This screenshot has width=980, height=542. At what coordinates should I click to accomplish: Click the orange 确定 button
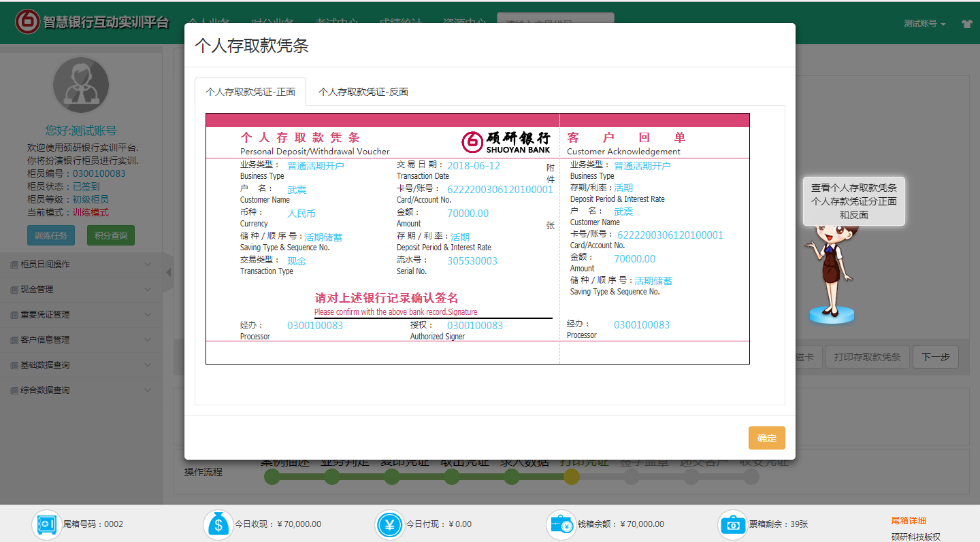pos(766,438)
